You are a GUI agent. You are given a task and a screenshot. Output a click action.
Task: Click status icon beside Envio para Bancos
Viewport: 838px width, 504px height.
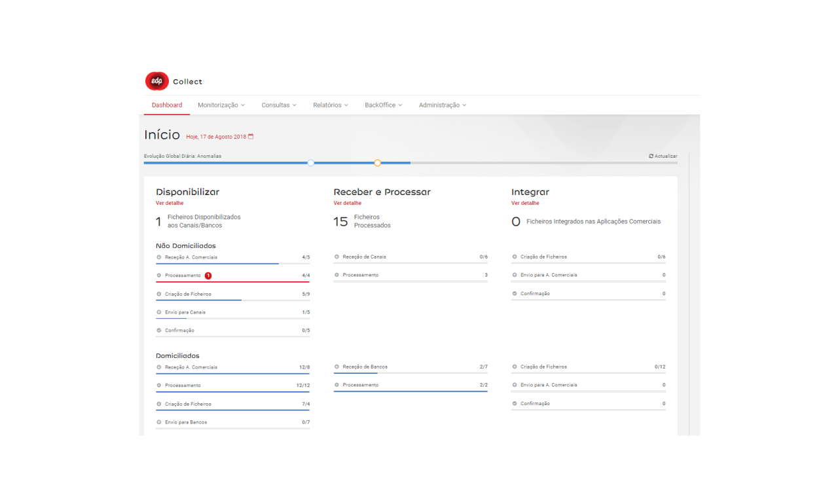pos(159,422)
